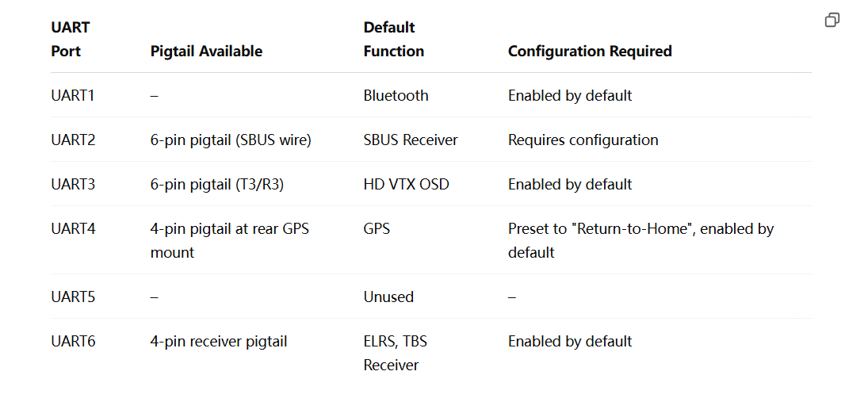
Task: Select the 6-pin pigtail (T3/R3) text
Action: [x=217, y=184]
